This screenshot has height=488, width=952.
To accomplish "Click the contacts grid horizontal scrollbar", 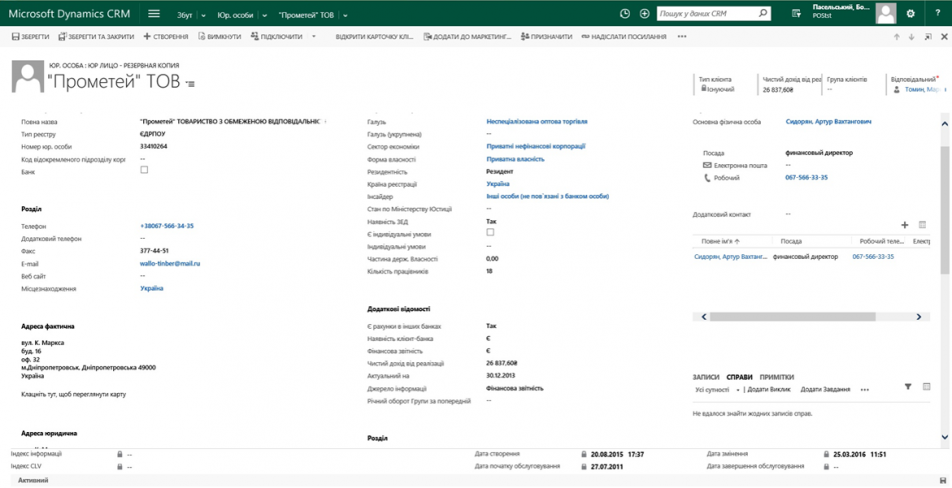I will click(792, 317).
